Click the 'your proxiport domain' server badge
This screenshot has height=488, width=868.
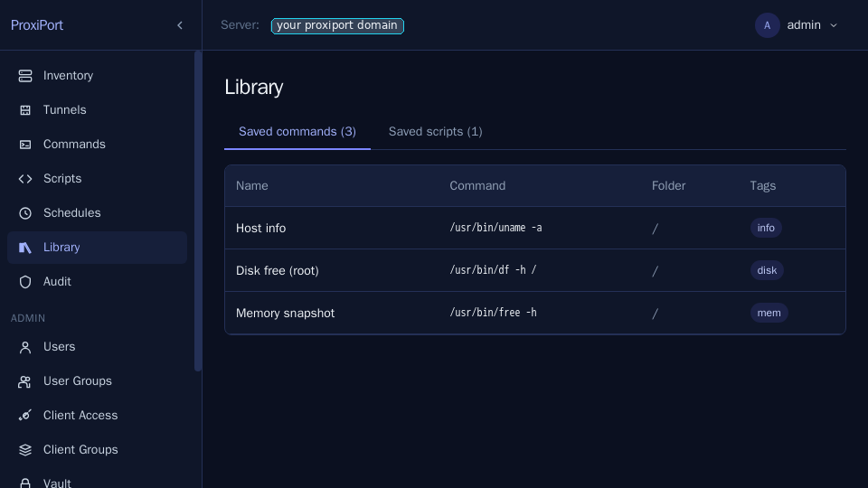point(337,25)
